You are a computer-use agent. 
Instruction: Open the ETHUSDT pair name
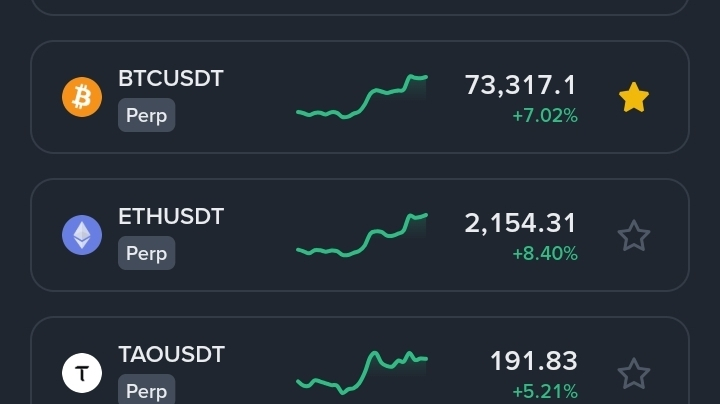[171, 216]
